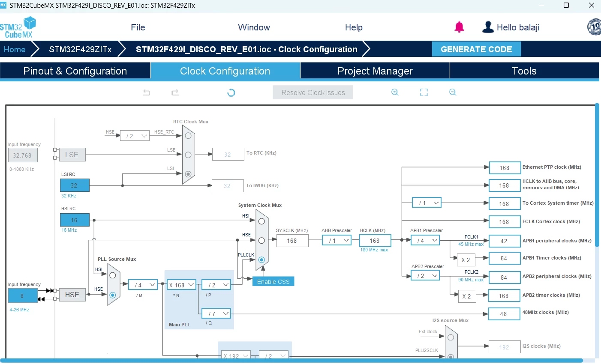Select LSI in RTC Clock Mux
The height and width of the screenshot is (364, 601).
pyautogui.click(x=188, y=174)
